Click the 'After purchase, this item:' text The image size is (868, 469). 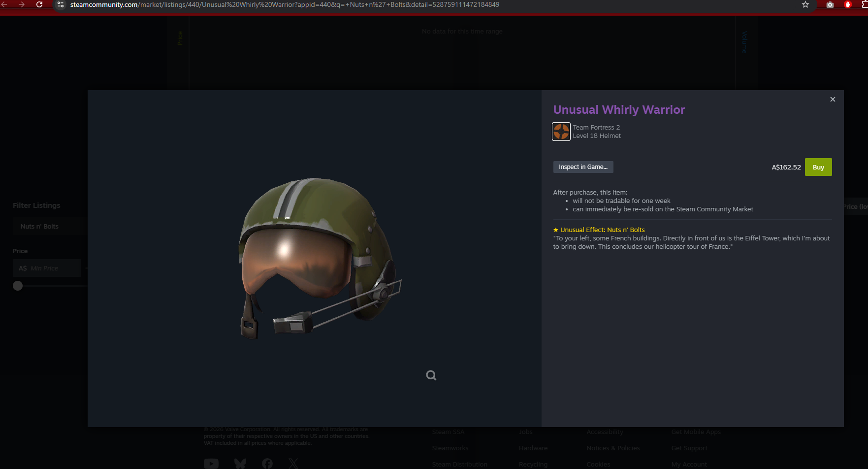pos(590,193)
